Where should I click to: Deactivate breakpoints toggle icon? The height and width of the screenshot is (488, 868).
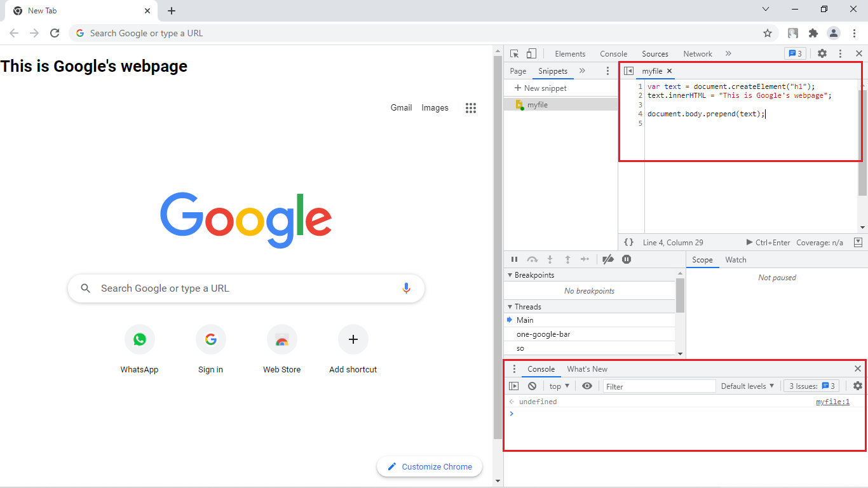coord(608,259)
